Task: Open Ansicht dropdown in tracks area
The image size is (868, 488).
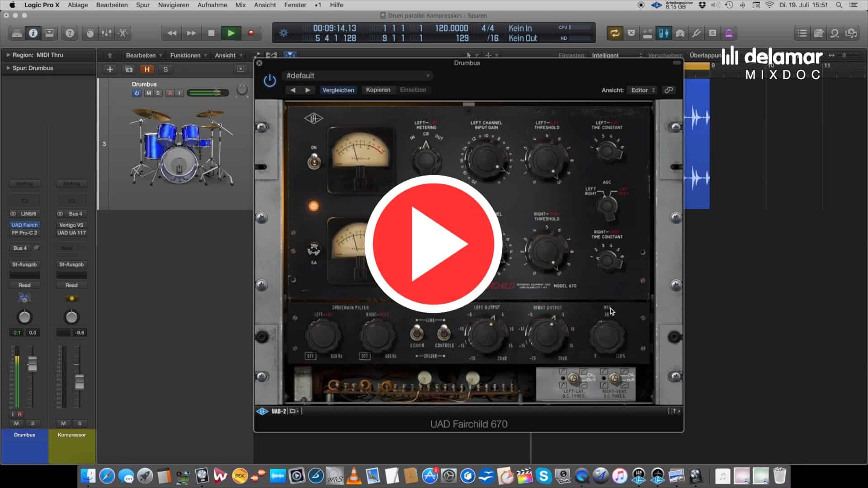Action: (228, 55)
